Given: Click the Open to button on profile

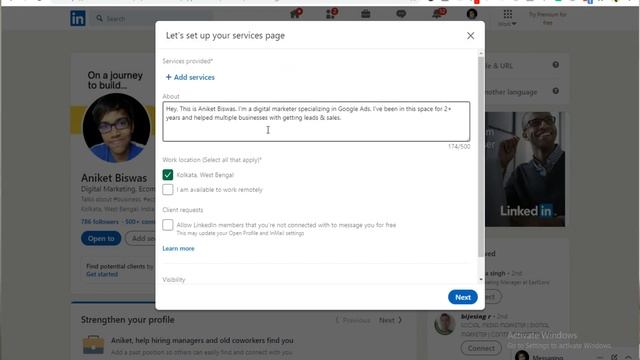Looking at the screenshot, I should tap(101, 238).
